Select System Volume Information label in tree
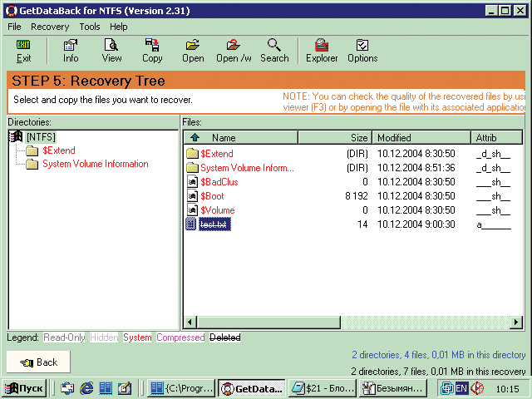 click(x=96, y=164)
